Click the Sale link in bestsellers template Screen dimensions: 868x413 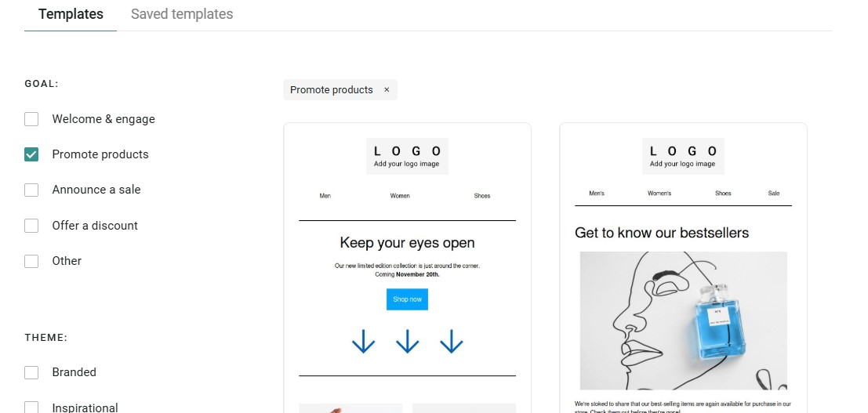[x=774, y=194]
